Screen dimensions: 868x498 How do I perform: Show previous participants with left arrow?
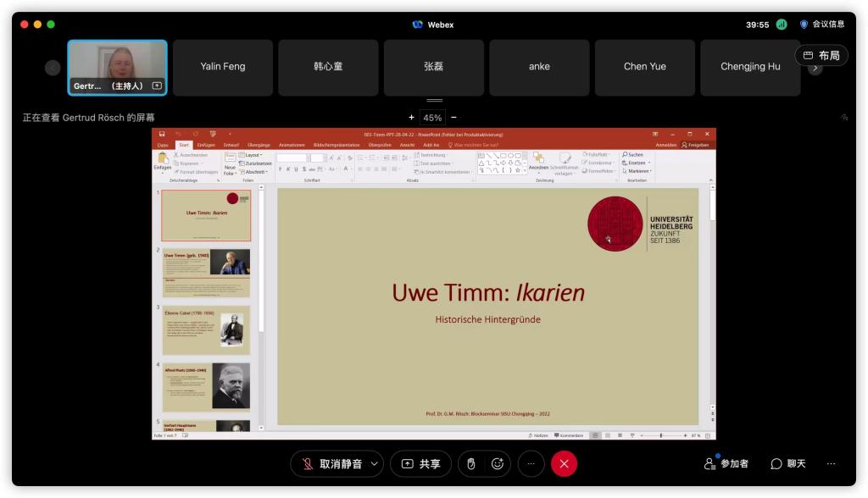point(53,68)
